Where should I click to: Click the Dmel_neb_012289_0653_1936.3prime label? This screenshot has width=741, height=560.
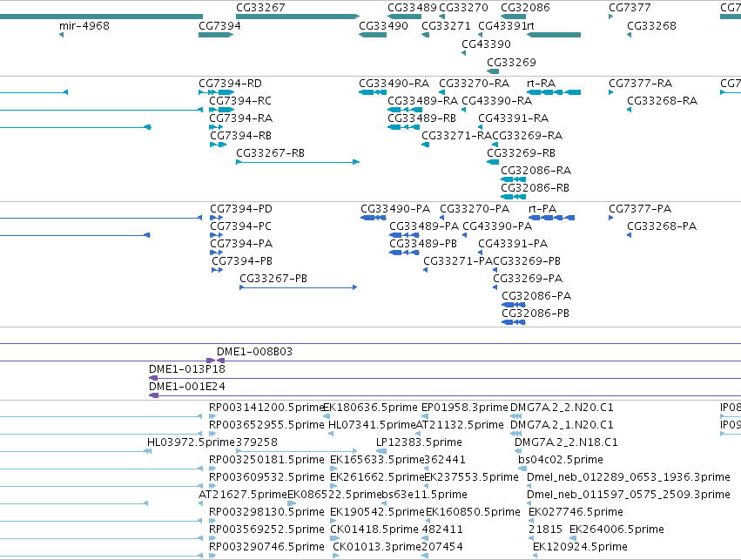[629, 478]
